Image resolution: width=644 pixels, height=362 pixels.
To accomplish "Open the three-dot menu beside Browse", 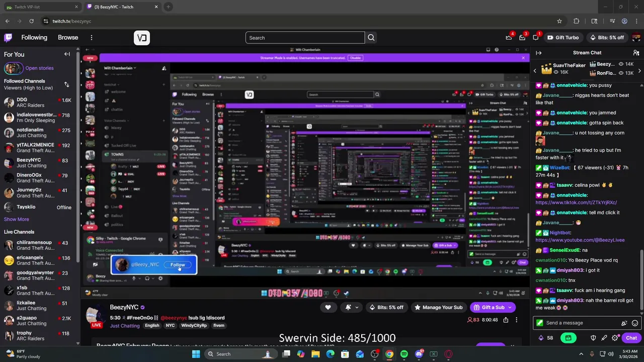I will coord(91,38).
